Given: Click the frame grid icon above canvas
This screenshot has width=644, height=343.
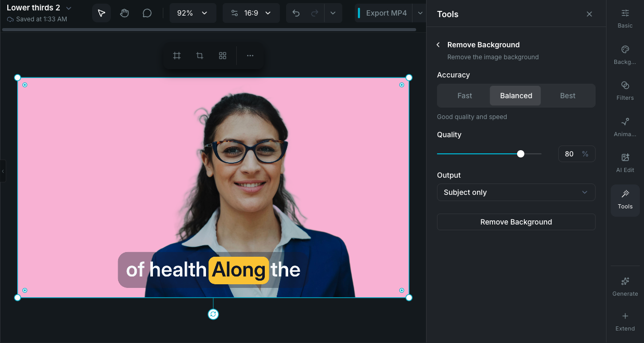Looking at the screenshot, I should pos(177,56).
